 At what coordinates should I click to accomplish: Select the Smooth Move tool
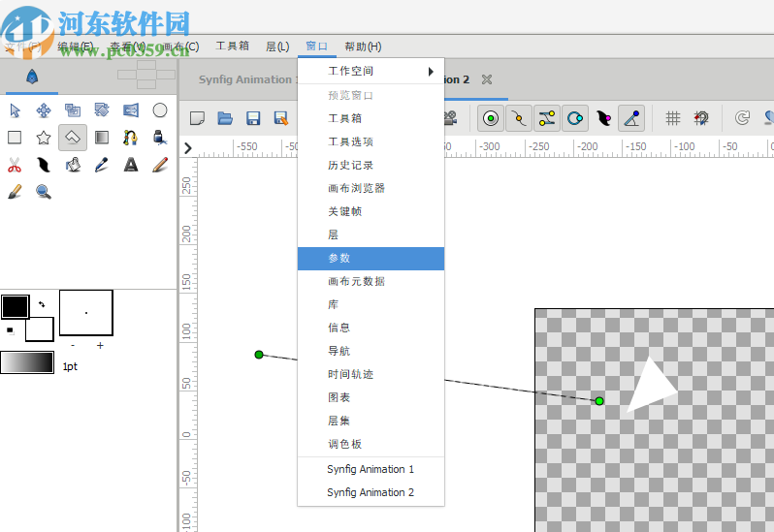[x=44, y=110]
